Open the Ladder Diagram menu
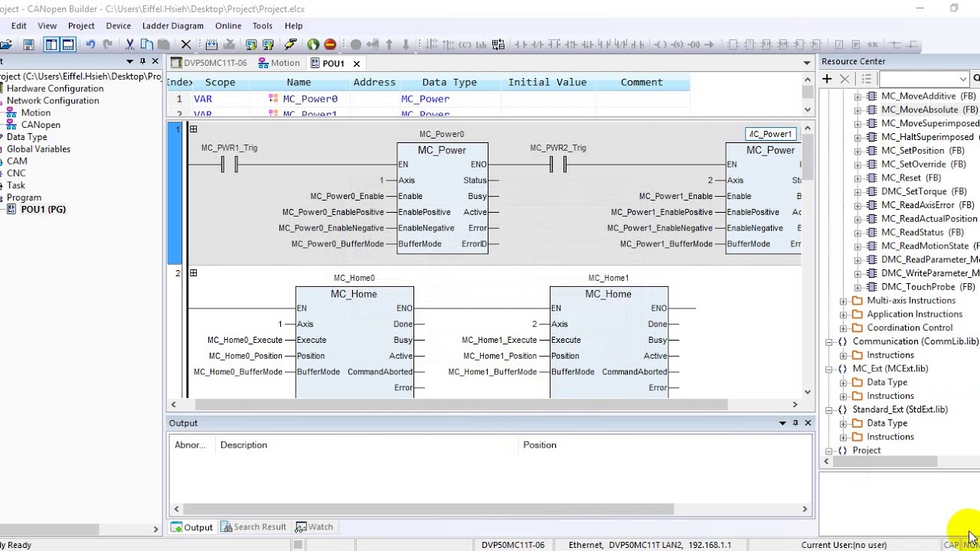The height and width of the screenshot is (551, 980). coord(173,25)
